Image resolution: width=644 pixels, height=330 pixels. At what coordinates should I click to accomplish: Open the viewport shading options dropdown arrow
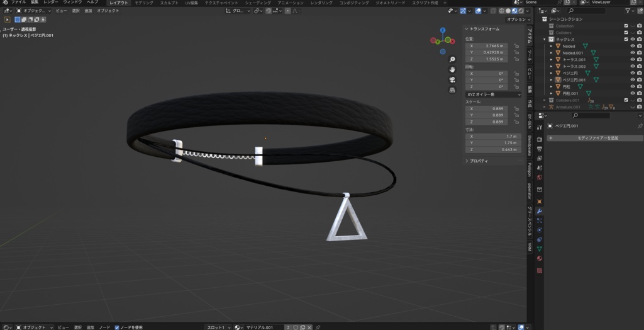(x=528, y=11)
